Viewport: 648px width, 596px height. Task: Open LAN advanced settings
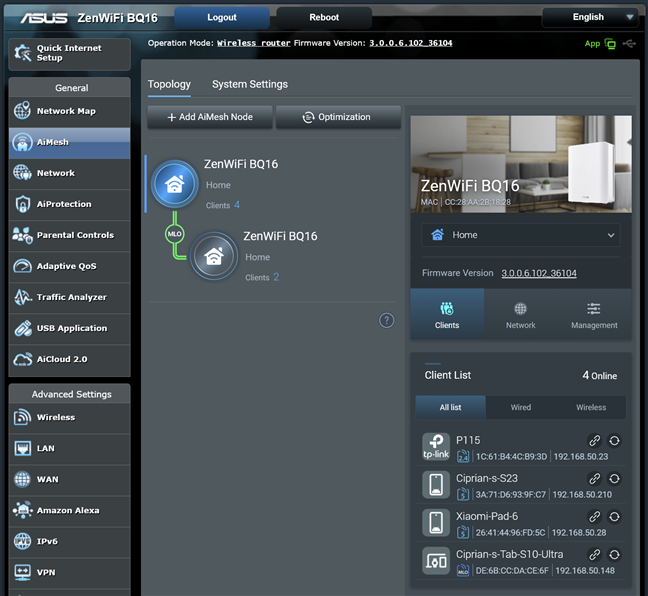[69, 449]
